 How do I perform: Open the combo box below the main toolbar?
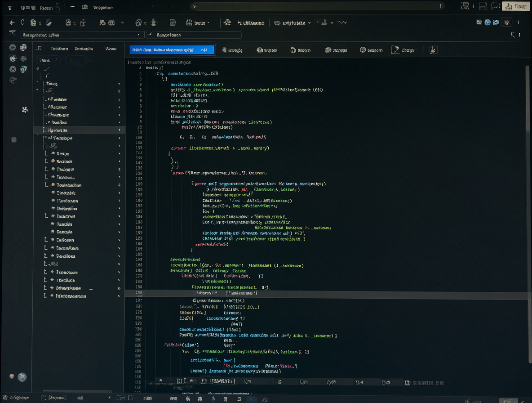[81, 35]
